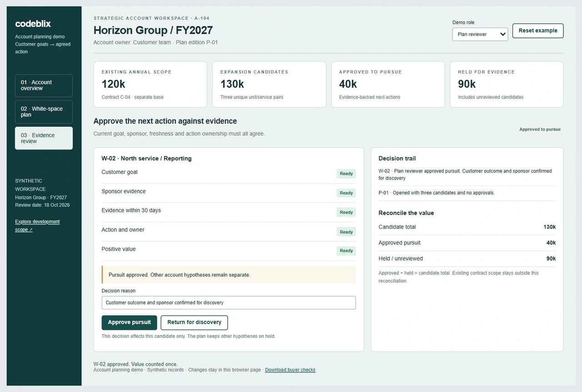This screenshot has width=582, height=392.
Task: Click the Sponsor evidence row label
Action: click(x=124, y=192)
